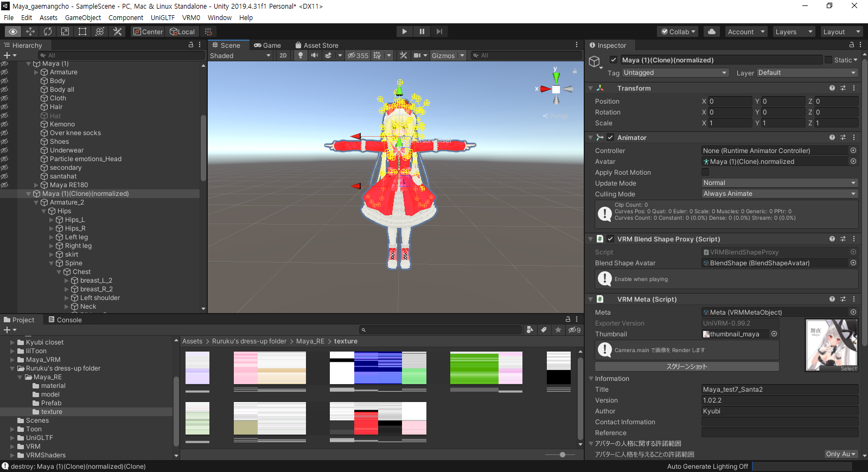Open component editor tools in Scene

click(403, 55)
